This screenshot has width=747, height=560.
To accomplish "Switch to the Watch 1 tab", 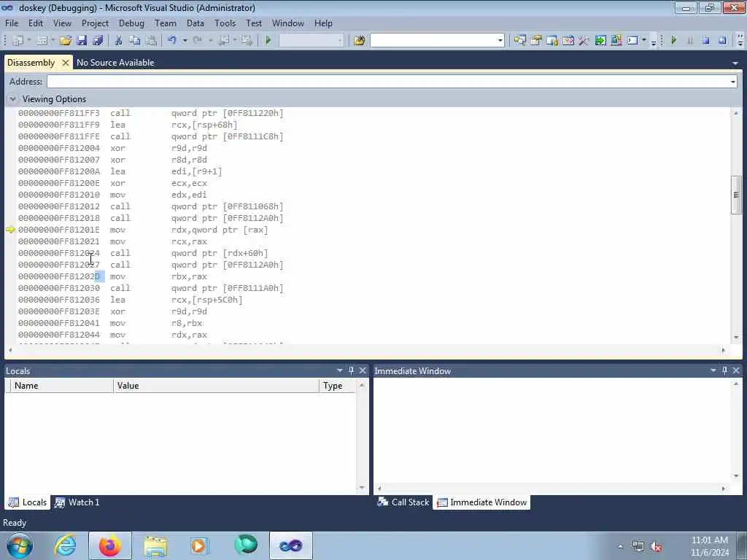I will pyautogui.click(x=77, y=502).
